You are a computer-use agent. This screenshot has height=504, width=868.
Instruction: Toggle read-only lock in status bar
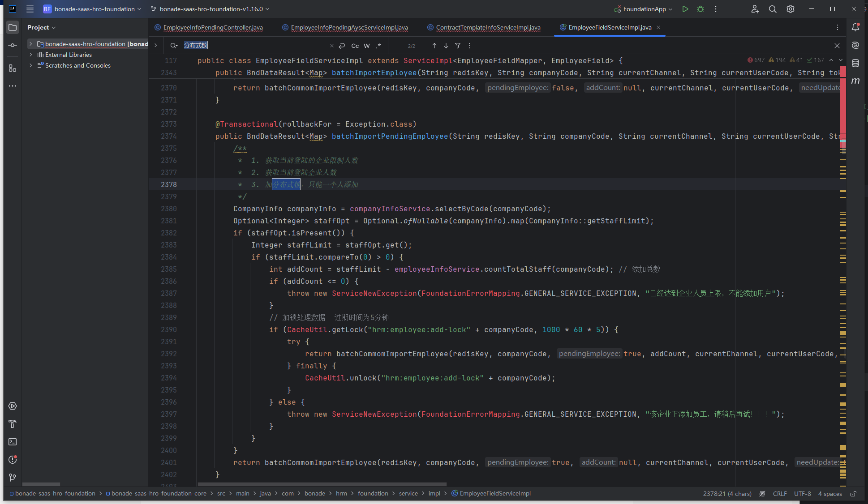point(854,494)
